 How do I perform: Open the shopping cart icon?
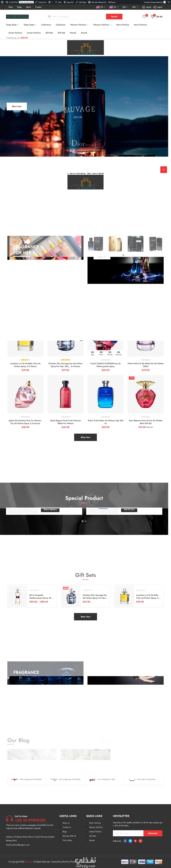(x=152, y=17)
